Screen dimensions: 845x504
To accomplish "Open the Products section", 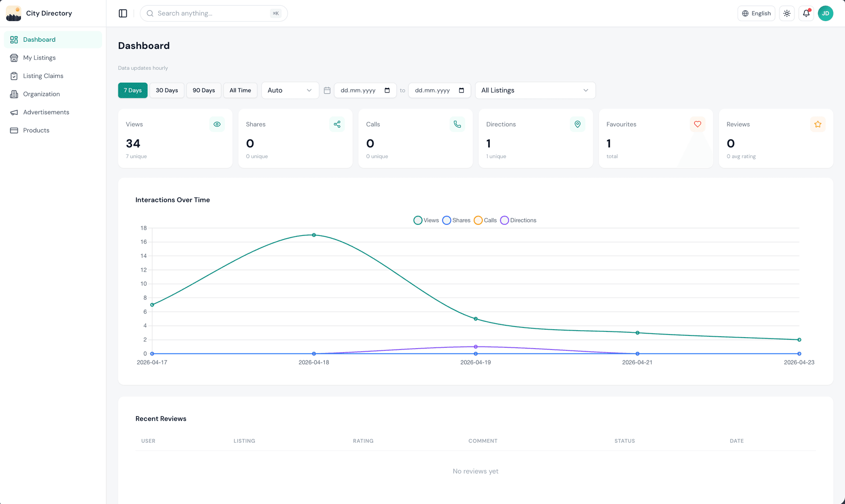I will tap(36, 130).
